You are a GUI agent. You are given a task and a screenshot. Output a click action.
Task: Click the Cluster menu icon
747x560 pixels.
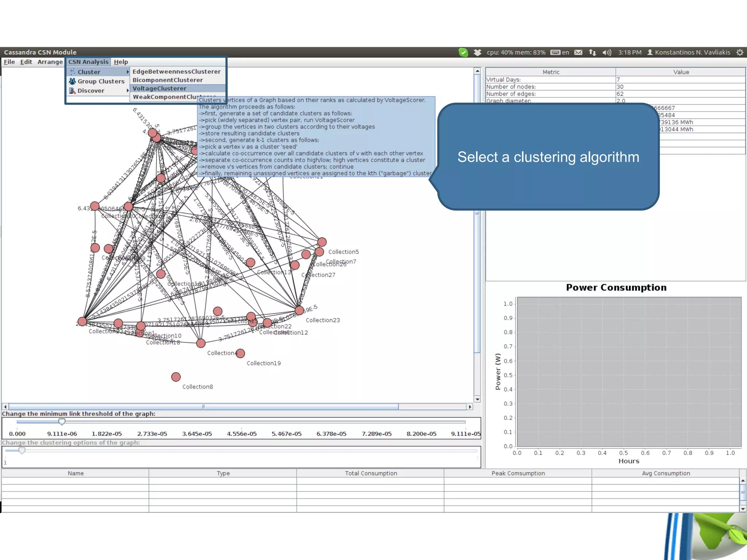73,72
